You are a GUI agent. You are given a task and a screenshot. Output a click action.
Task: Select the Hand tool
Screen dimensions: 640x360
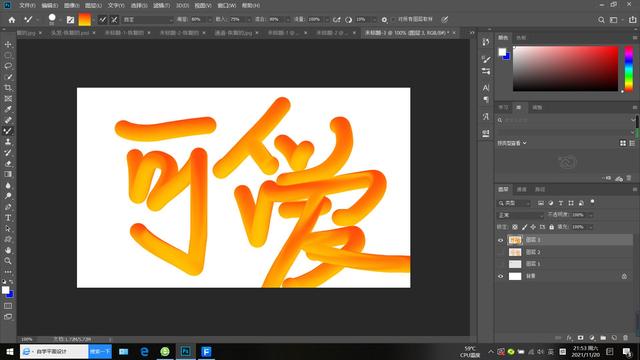tap(8, 250)
